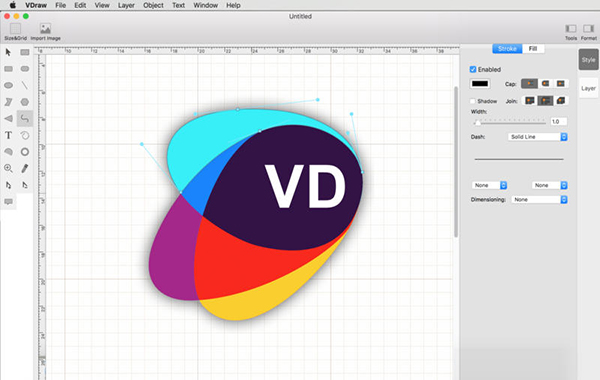Screen dimensions: 600x380
Task: Enable the Shadow checkbox
Action: (473, 101)
